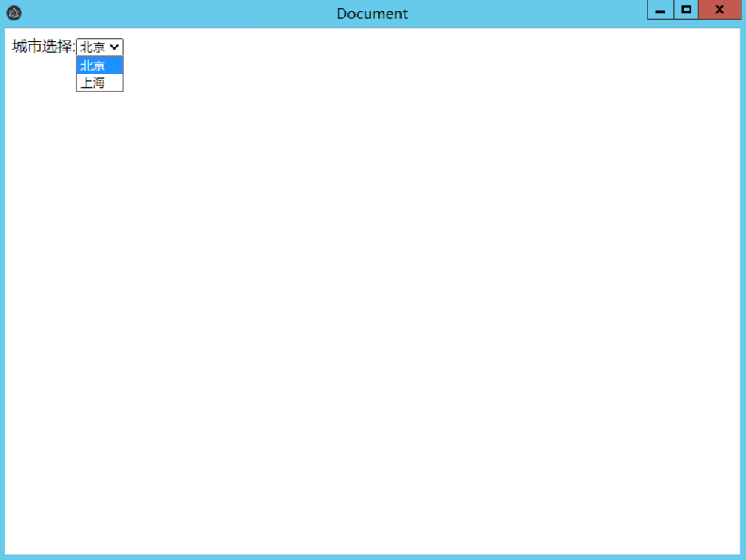This screenshot has height=560, width=746.
Task: Close the Document window
Action: (719, 10)
